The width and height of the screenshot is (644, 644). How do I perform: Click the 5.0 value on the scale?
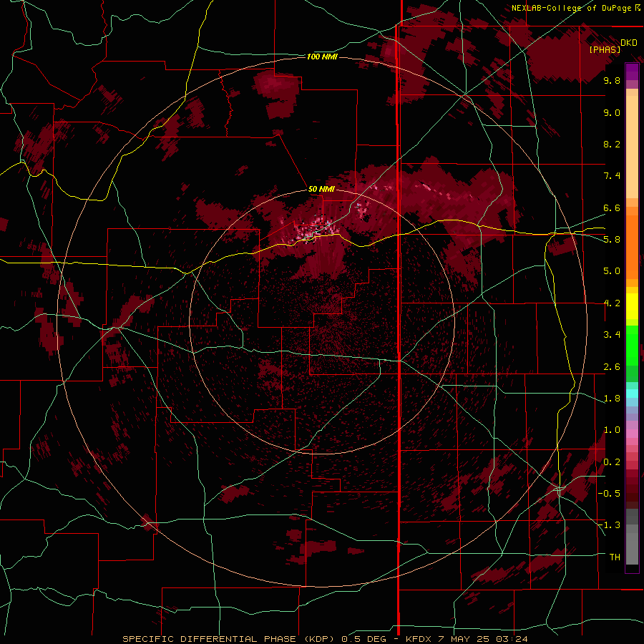tap(612, 271)
